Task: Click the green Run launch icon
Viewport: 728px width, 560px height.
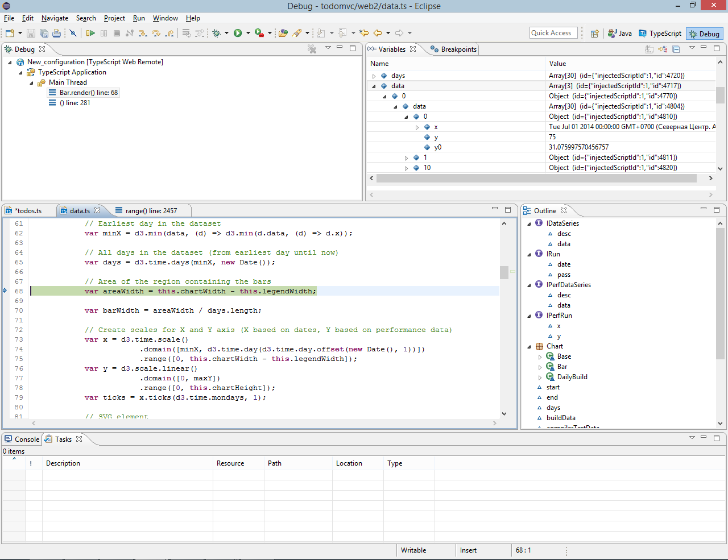Action: tap(238, 33)
